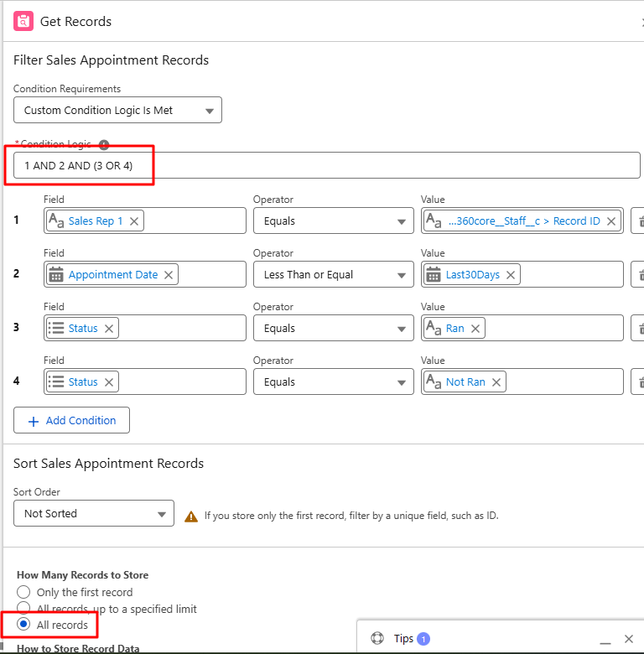Open Operator dropdown for condition 4
The width and height of the screenshot is (644, 654).
(x=333, y=382)
